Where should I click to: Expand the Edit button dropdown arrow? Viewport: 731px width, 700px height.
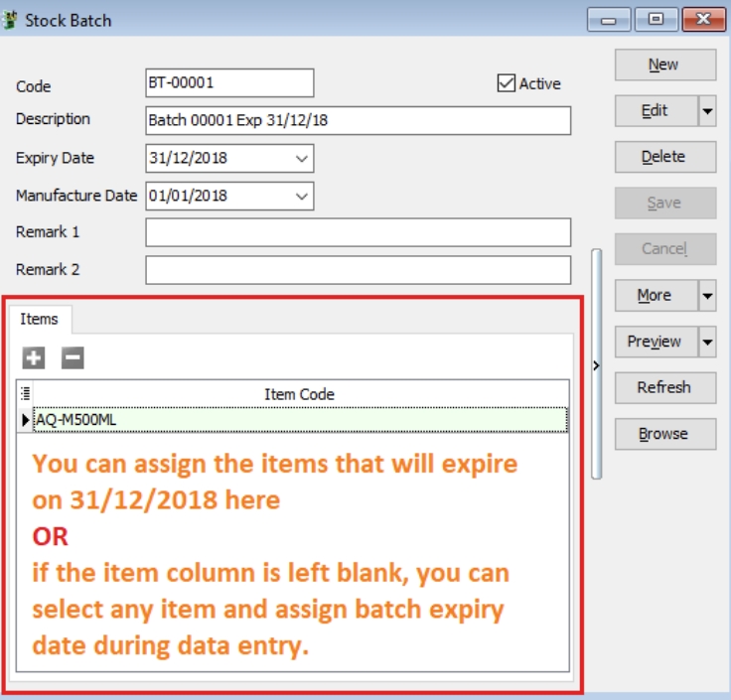click(x=707, y=111)
